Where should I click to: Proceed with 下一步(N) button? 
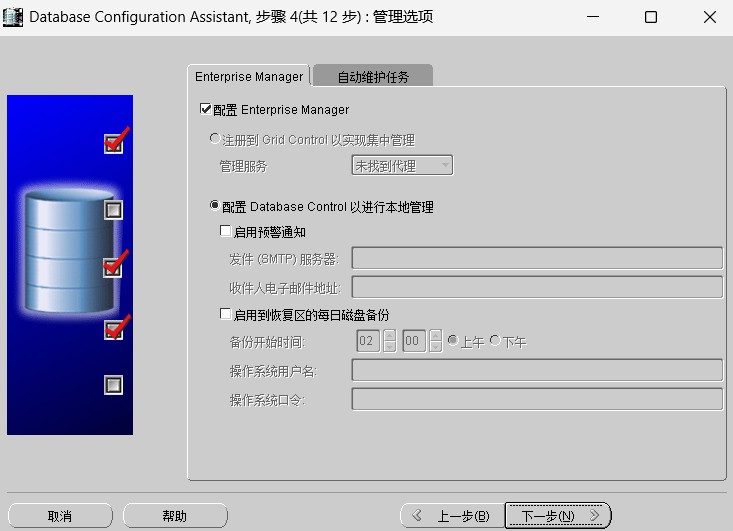558,516
